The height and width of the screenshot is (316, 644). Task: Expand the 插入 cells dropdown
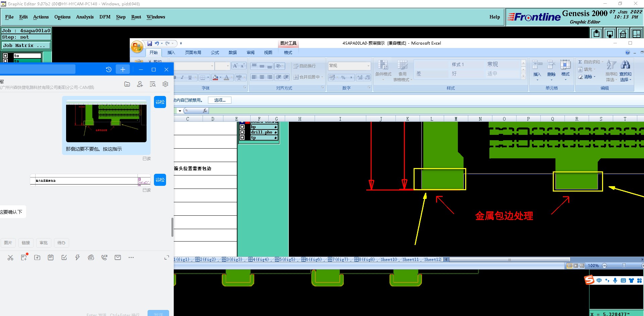[x=537, y=80]
